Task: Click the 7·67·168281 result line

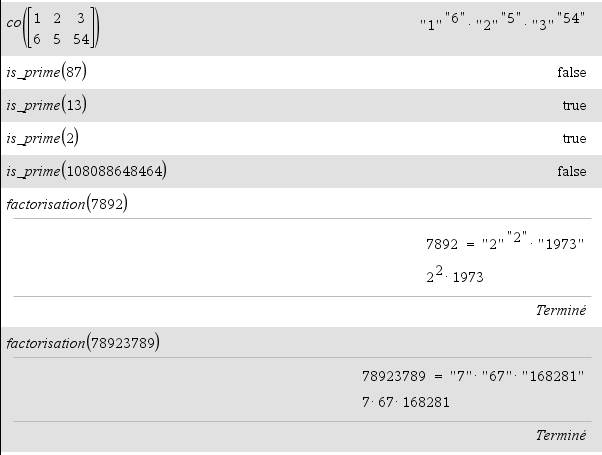Action: pos(405,402)
